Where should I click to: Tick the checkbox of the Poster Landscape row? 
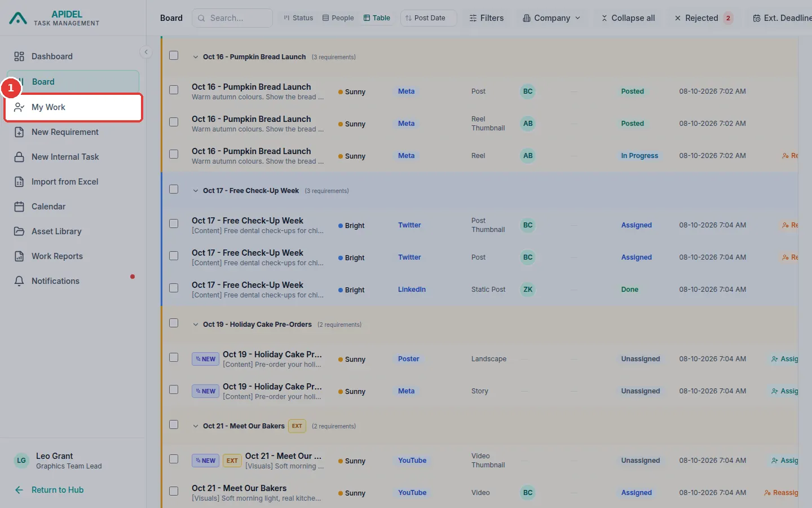(x=174, y=358)
